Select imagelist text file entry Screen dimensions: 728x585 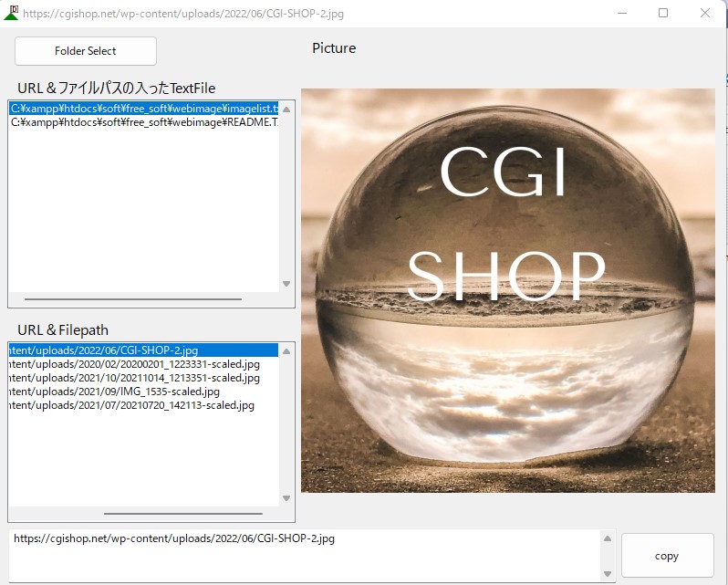coord(143,109)
